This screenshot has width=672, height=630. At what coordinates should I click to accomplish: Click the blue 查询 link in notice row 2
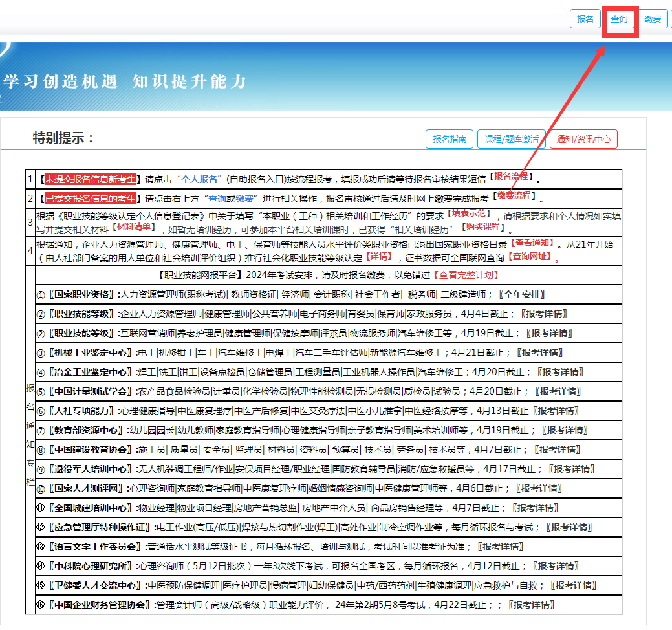(217, 199)
